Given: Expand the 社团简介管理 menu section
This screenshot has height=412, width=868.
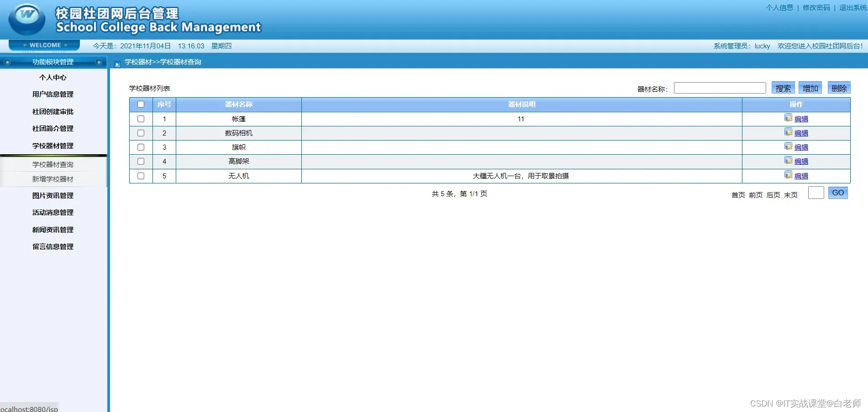Looking at the screenshot, I should [53, 129].
